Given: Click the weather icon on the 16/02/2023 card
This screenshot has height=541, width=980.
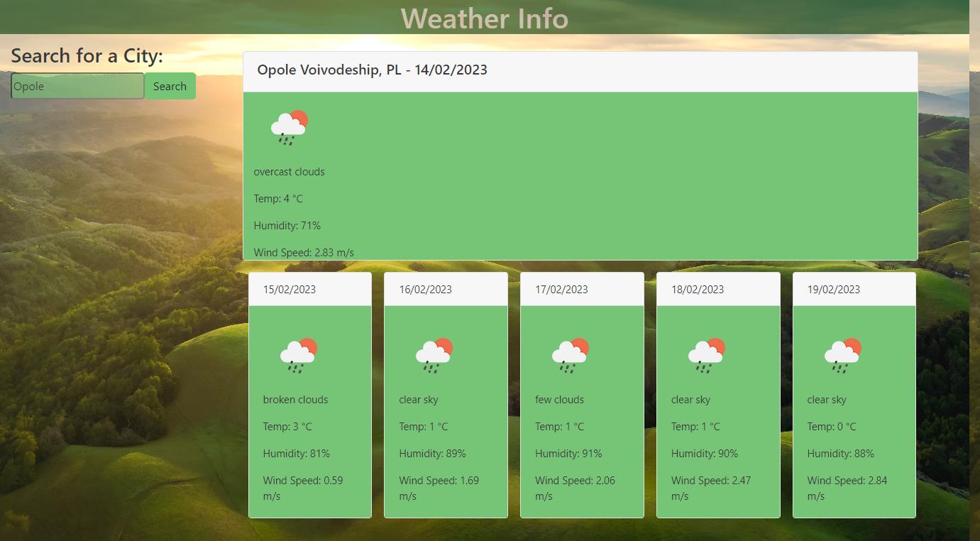Looking at the screenshot, I should pos(434,356).
